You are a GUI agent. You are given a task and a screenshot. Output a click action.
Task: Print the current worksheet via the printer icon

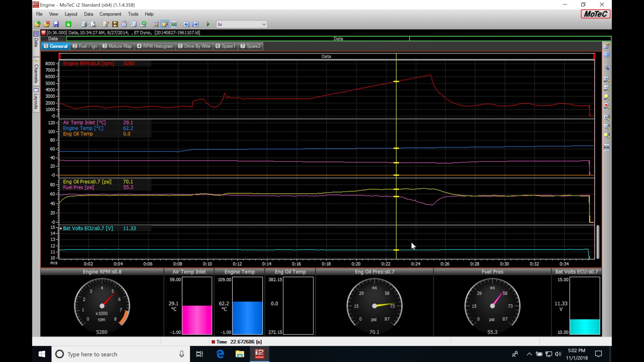(84, 24)
